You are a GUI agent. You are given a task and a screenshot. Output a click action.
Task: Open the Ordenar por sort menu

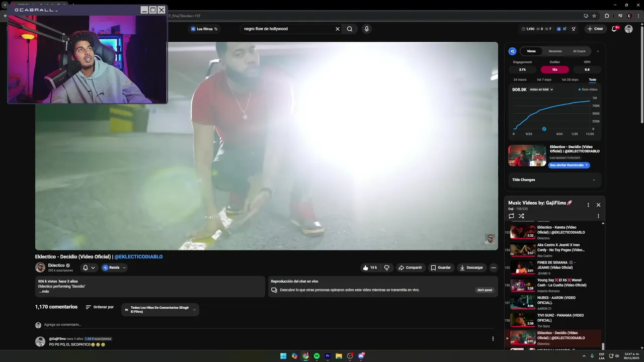(x=100, y=307)
